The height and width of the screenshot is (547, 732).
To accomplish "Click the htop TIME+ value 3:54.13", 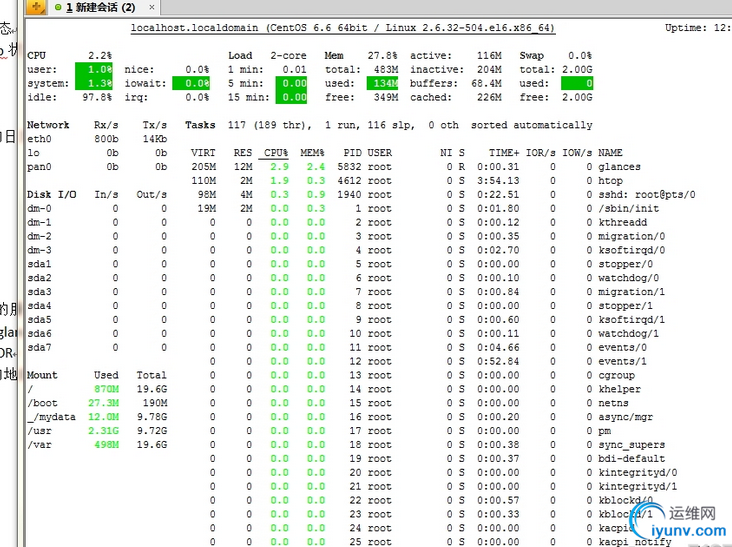I will click(498, 181).
